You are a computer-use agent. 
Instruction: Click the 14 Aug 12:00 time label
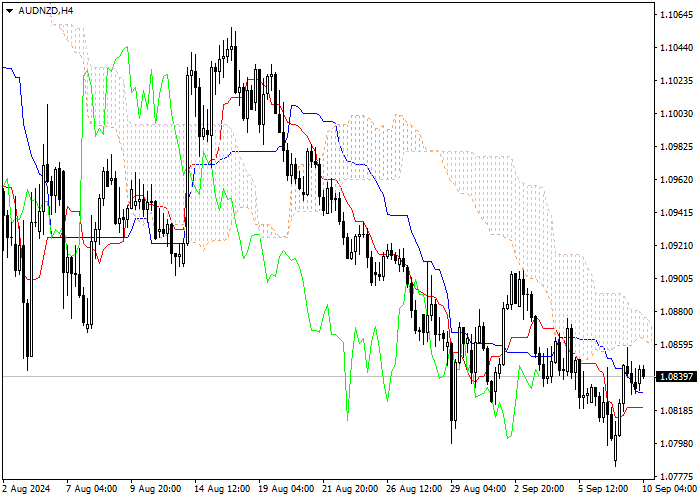coord(222,489)
